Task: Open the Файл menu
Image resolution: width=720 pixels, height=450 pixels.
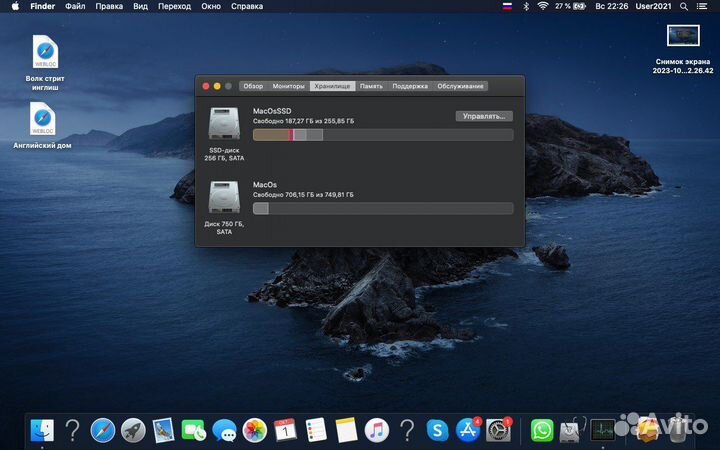Action: click(75, 6)
